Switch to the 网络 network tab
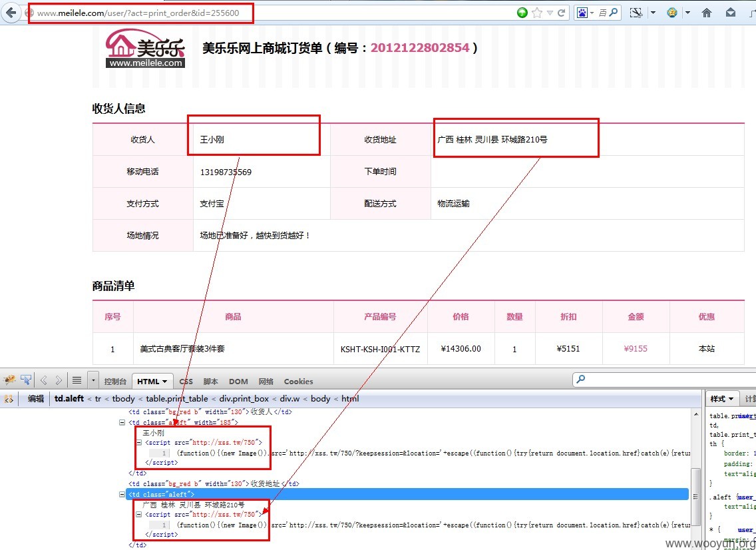Viewport: 756px width, 550px height. (266, 381)
